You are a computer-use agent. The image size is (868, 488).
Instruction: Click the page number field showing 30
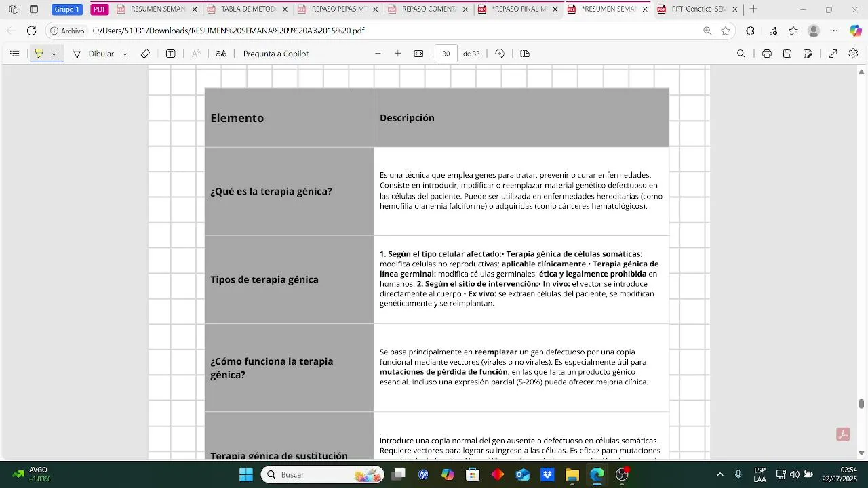tap(446, 54)
